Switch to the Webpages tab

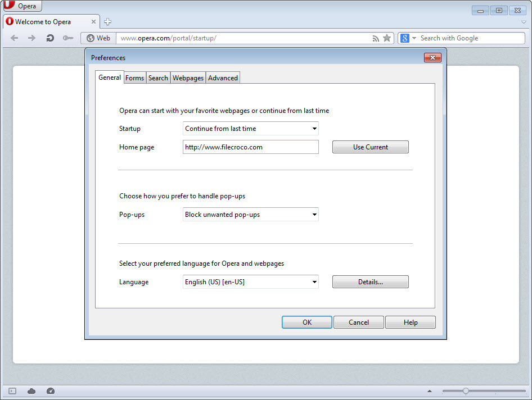pyautogui.click(x=188, y=78)
